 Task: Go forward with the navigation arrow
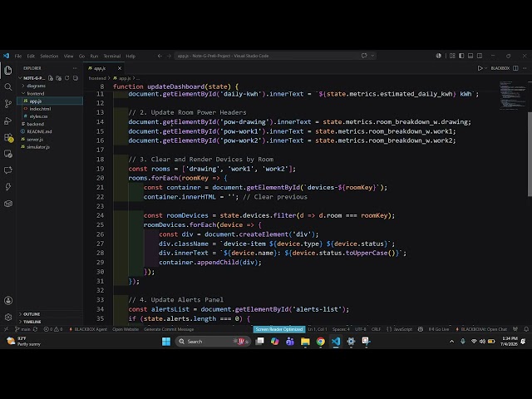[x=169, y=56]
